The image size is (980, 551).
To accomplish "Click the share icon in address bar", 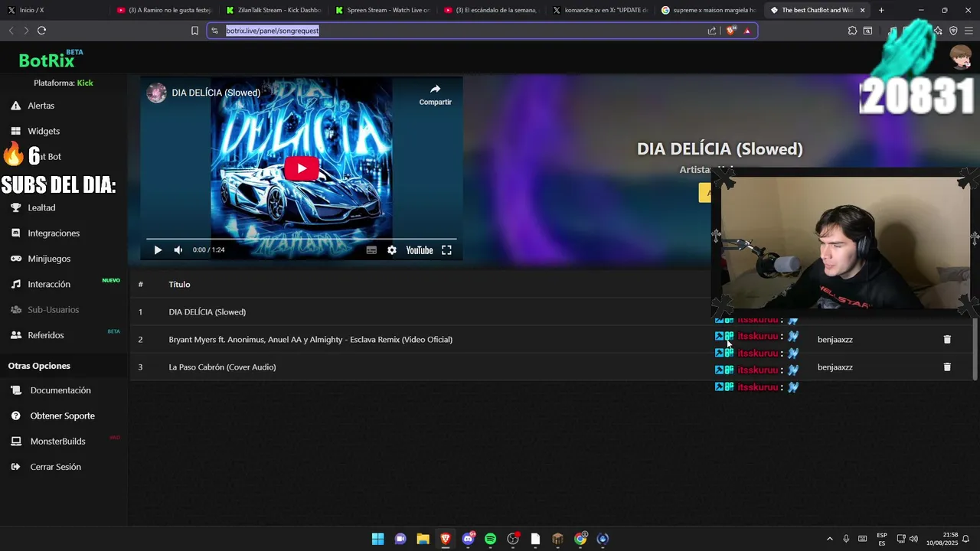I will (712, 31).
